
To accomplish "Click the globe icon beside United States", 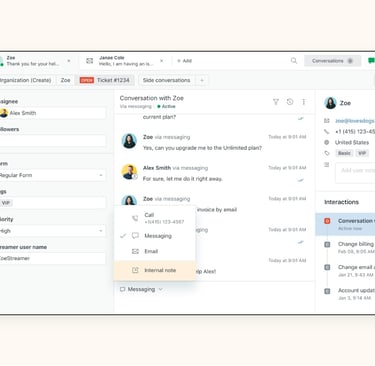I will 327,143.
